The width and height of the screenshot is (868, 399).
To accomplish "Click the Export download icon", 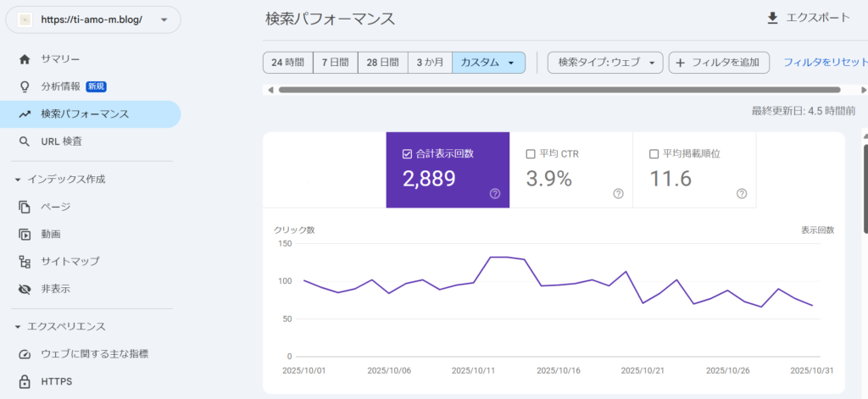I will [772, 18].
